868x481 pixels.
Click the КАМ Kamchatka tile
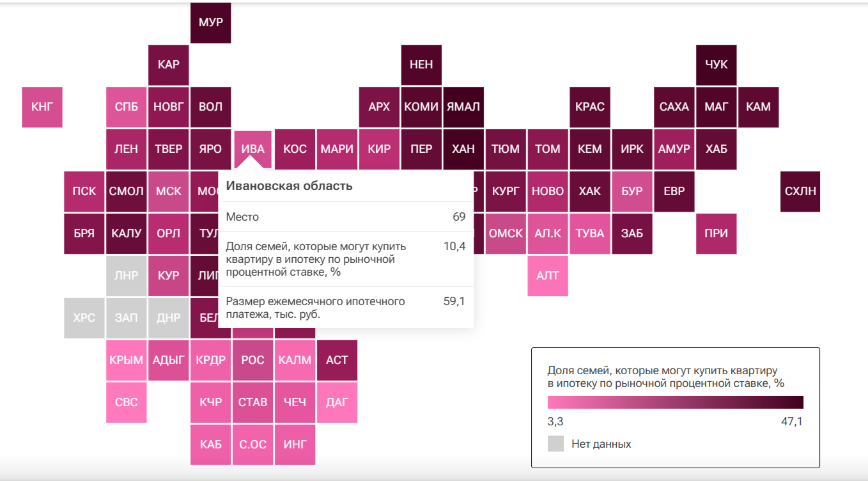[758, 107]
